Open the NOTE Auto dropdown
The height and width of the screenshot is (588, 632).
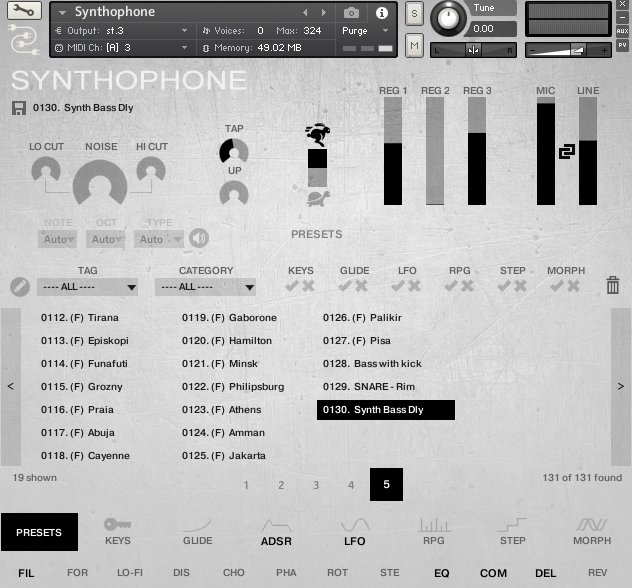point(57,239)
